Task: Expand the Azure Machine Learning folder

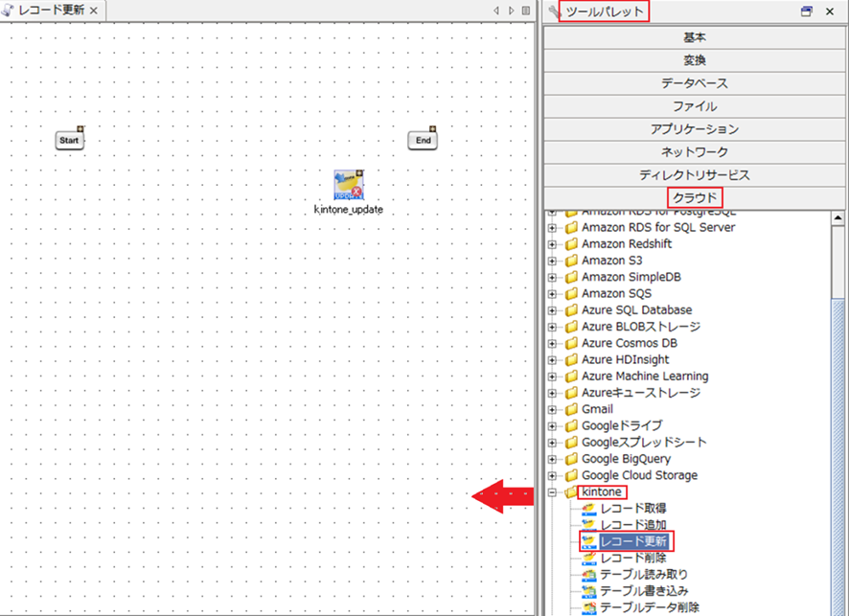Action: pyautogui.click(x=552, y=376)
